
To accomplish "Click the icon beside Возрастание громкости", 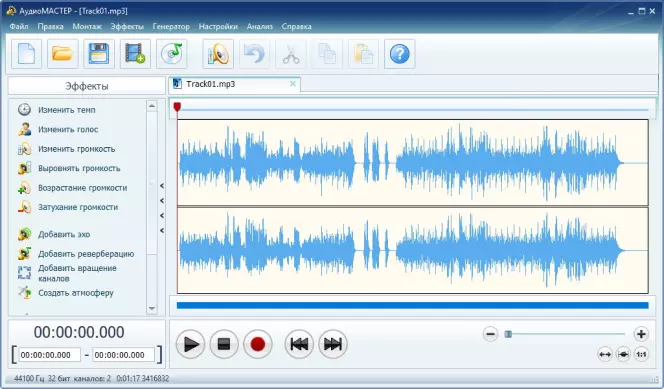I will tap(25, 188).
